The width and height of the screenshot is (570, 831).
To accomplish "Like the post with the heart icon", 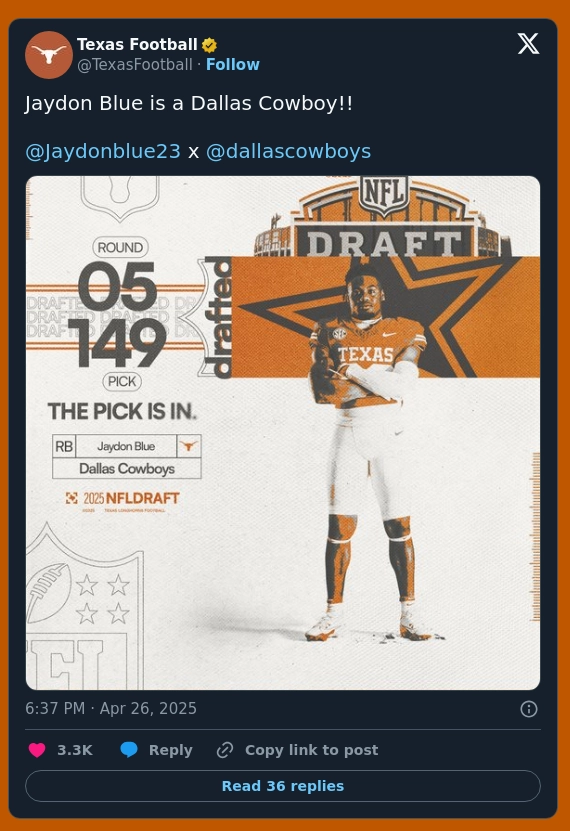I will pyautogui.click(x=37, y=750).
